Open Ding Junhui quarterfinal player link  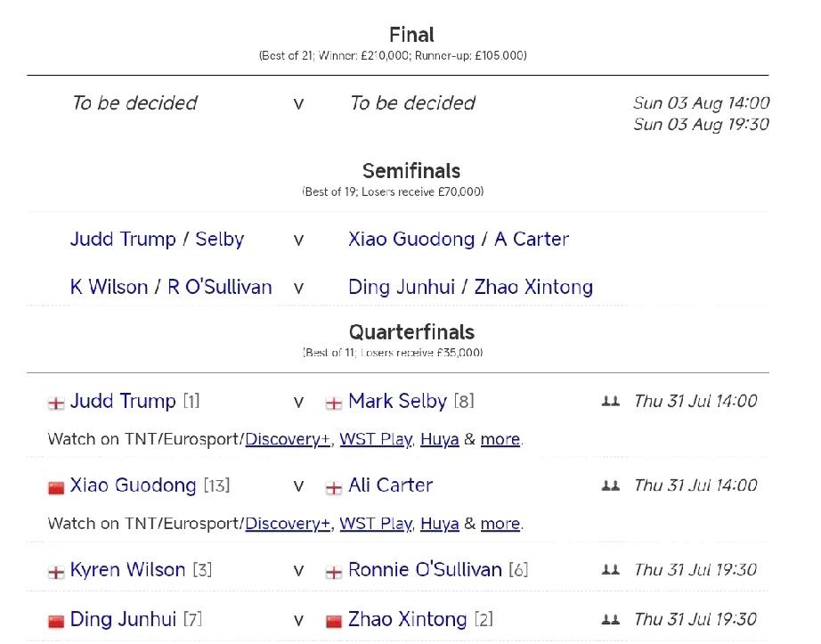pos(123,619)
